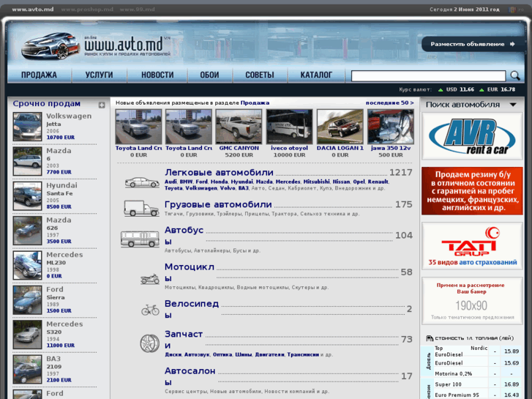Screen dimensions: 532x399
Task: Open the НОВОСТИ menu tab
Action: [x=157, y=75]
